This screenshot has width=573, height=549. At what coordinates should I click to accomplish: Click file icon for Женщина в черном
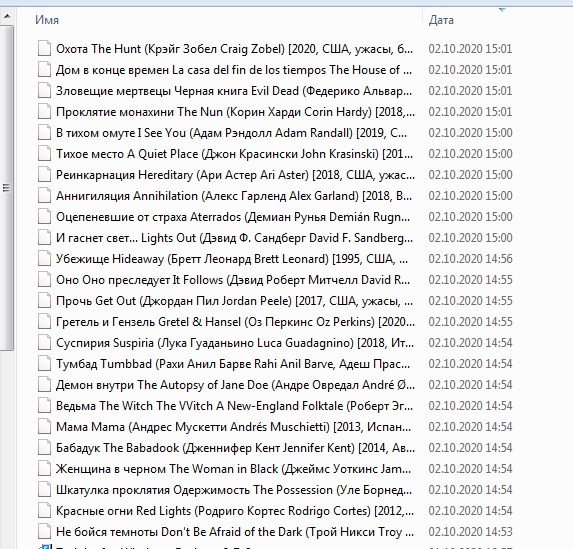tap(45, 469)
